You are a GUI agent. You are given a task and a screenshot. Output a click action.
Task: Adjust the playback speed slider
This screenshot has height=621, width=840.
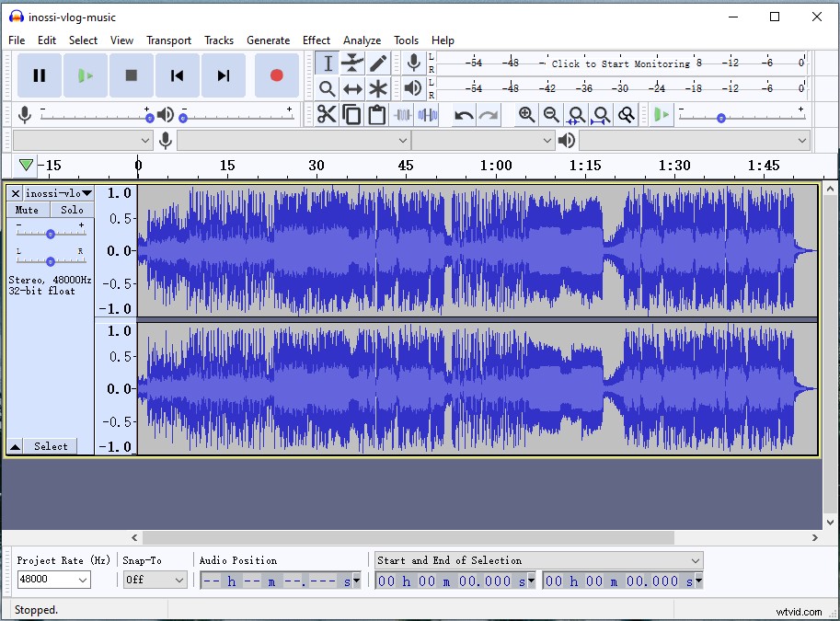coord(720,117)
